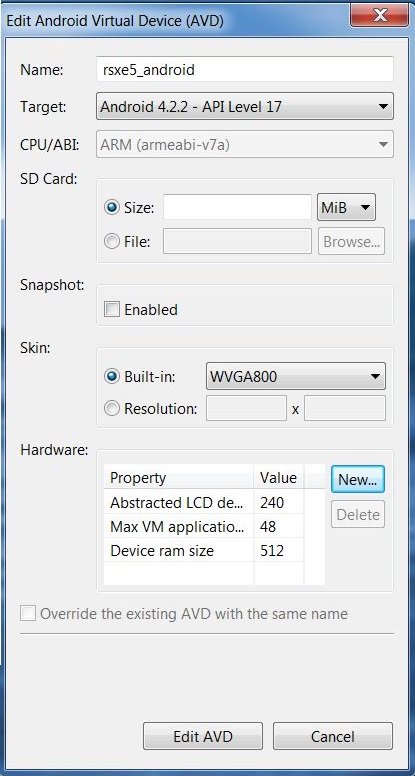Open the Target Android 4.2.2 dropdown
Image resolution: width=415 pixels, height=776 pixels.
tap(245, 106)
